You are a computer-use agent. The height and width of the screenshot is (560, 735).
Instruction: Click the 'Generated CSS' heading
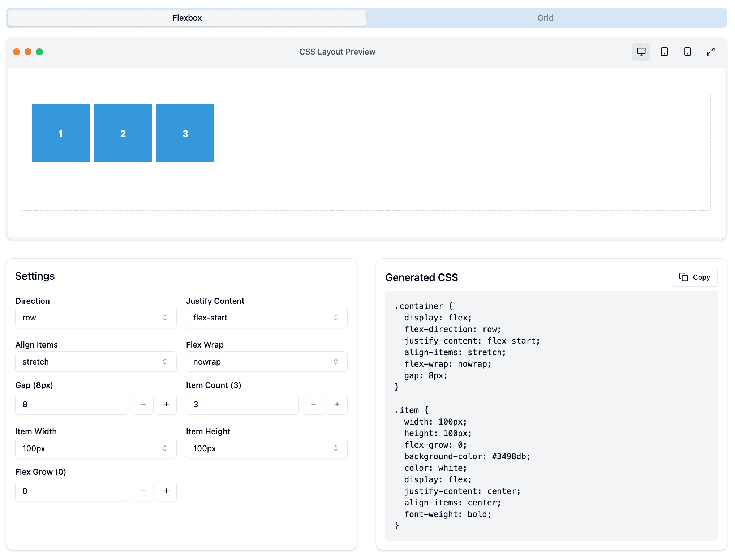[421, 277]
